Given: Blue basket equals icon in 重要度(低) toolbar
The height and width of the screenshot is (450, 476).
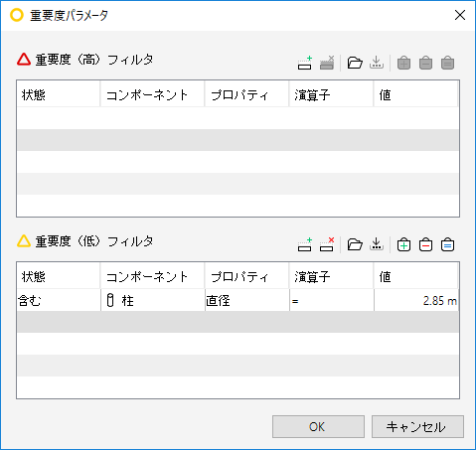Looking at the screenshot, I should 447,244.
